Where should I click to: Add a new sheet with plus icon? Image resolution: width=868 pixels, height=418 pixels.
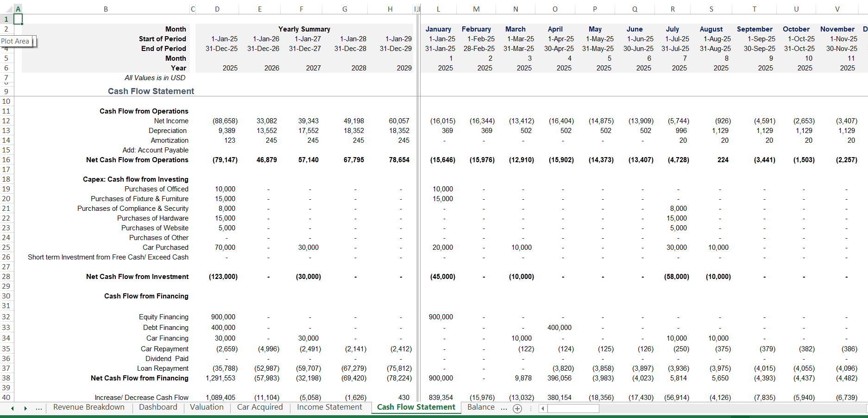[x=517, y=408]
